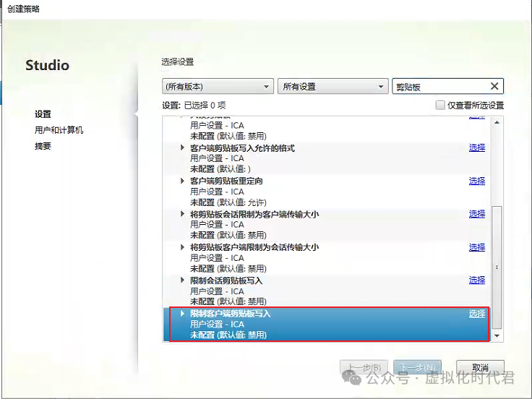This screenshot has width=532, height=399.
Task: Click 选择 link for 将剪贴板会话限制为客户端传输大小
Action: pyautogui.click(x=477, y=214)
